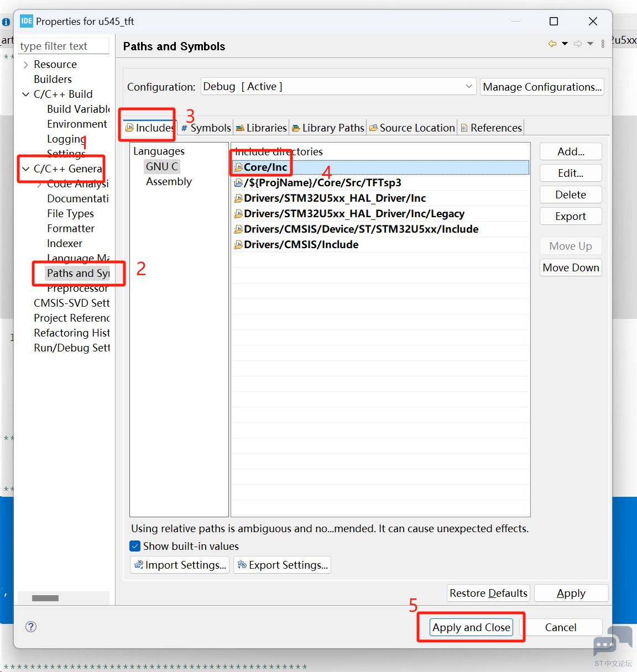637x672 pixels.
Task: Expand the Code Analysis tree node
Action: (x=39, y=184)
